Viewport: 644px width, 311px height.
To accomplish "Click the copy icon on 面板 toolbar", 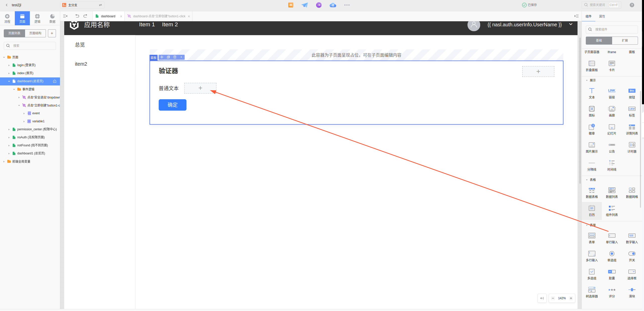I will click(x=168, y=57).
